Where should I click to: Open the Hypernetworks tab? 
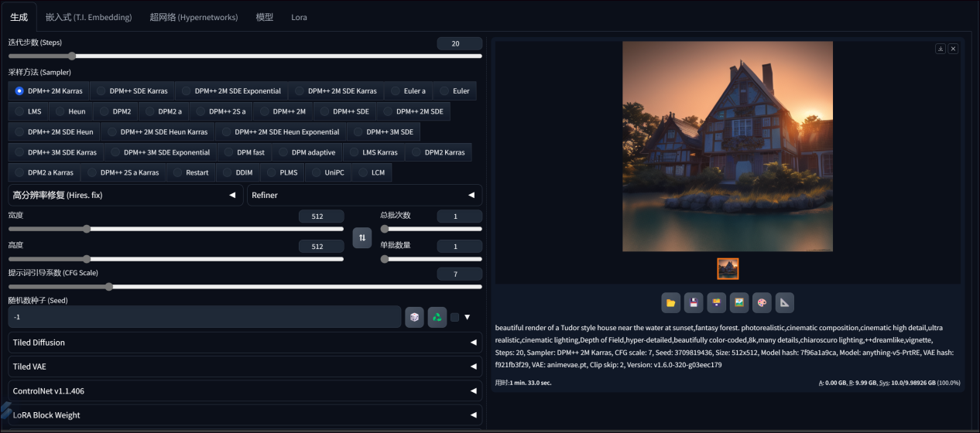(x=194, y=17)
